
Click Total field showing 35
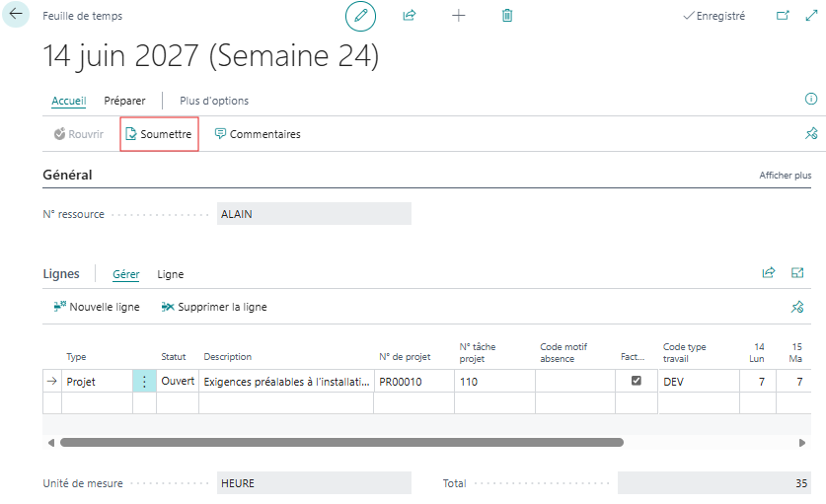714,483
